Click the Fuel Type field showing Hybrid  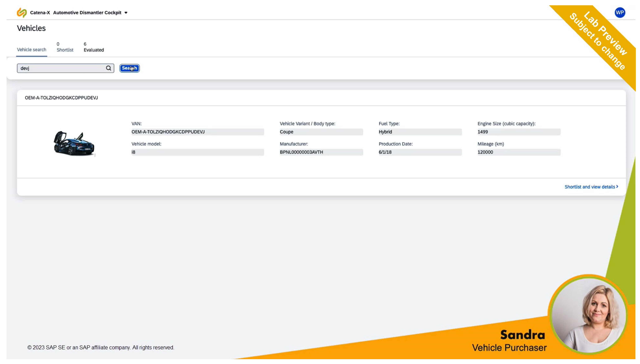point(420,132)
